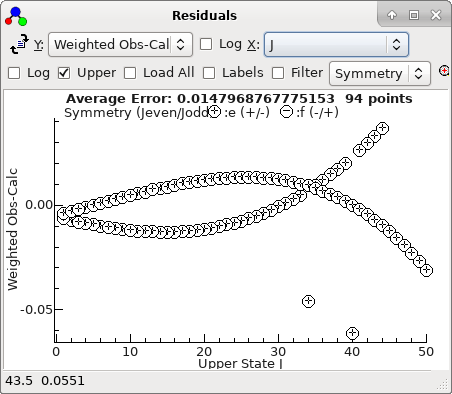Click the e symmetry legend marker
This screenshot has width=452, height=394.
(x=214, y=111)
